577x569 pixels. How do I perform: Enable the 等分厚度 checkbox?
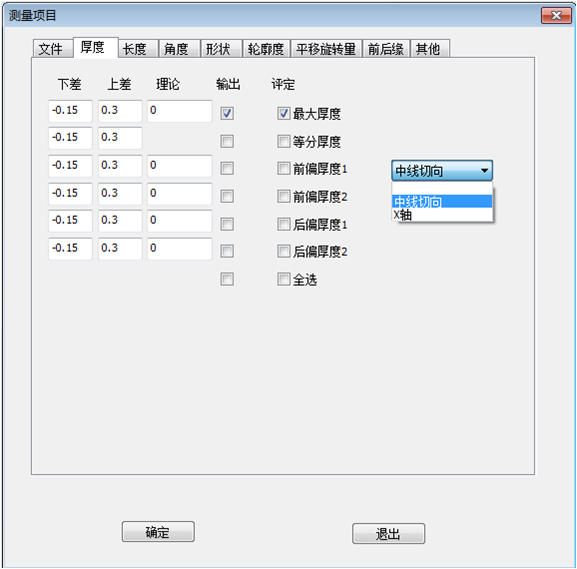[283, 141]
